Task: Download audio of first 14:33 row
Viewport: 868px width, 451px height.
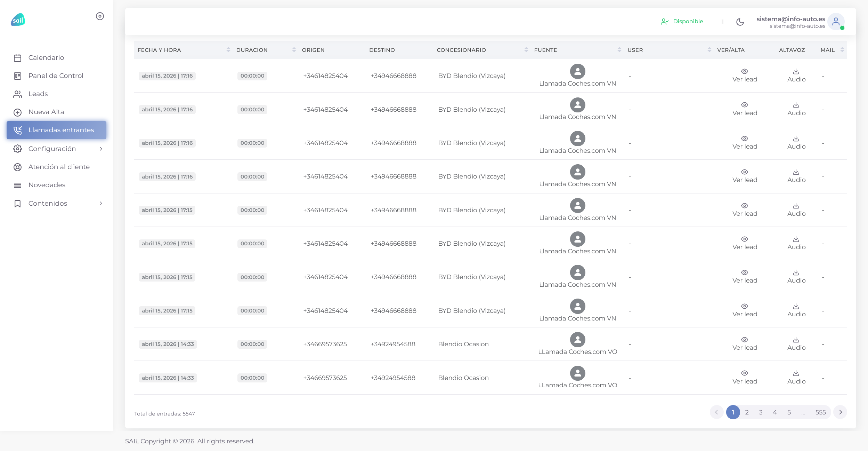Action: 796,344
